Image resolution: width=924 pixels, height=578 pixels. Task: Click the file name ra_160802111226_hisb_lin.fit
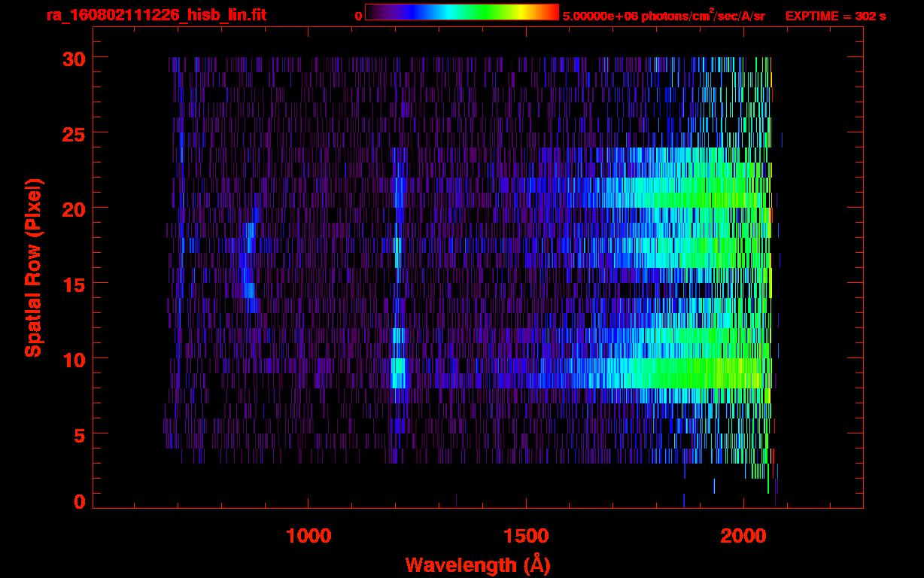pyautogui.click(x=156, y=14)
